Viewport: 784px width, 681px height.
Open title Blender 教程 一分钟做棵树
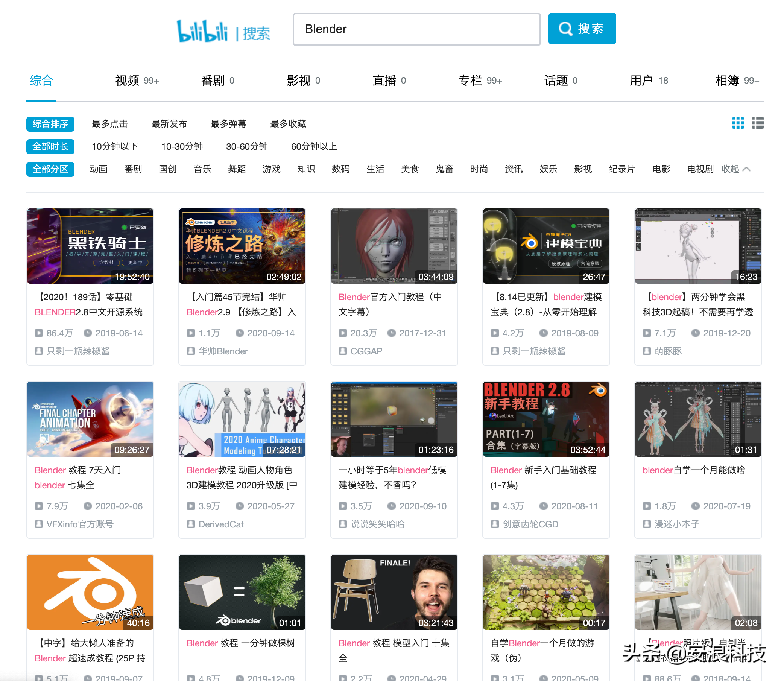[240, 643]
